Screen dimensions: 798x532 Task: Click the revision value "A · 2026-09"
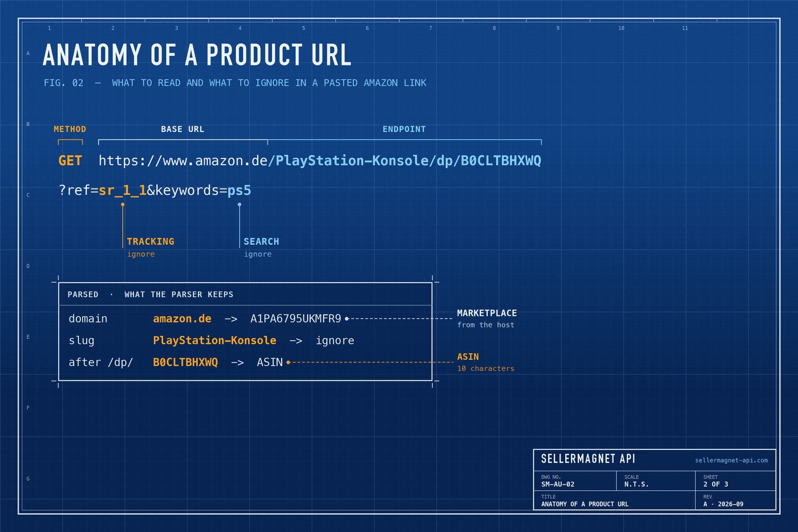coord(723,504)
